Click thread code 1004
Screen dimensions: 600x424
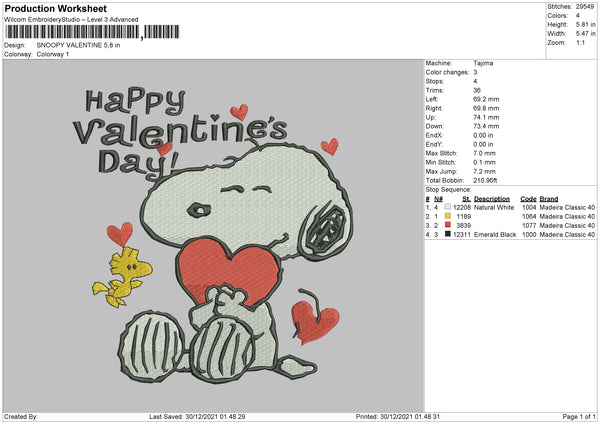pos(529,207)
